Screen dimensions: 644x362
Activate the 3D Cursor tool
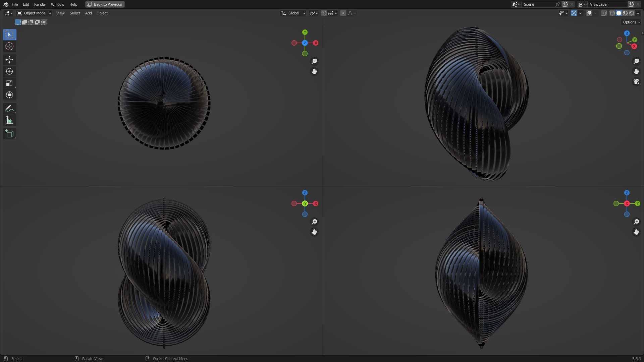9,46
